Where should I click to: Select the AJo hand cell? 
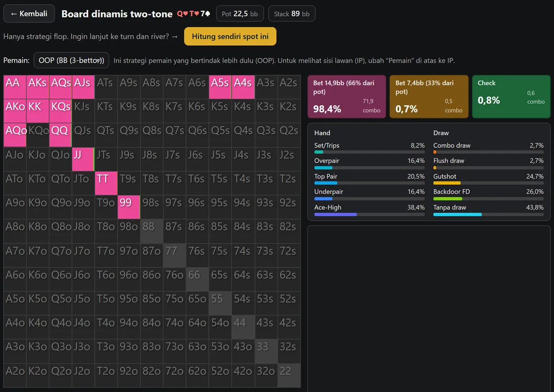[15, 159]
